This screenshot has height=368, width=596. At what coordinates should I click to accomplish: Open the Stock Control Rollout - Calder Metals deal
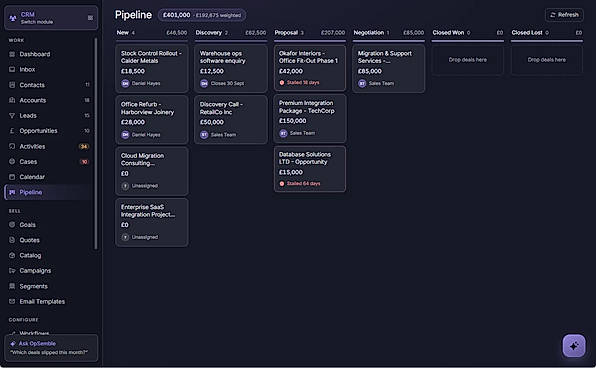click(152, 68)
